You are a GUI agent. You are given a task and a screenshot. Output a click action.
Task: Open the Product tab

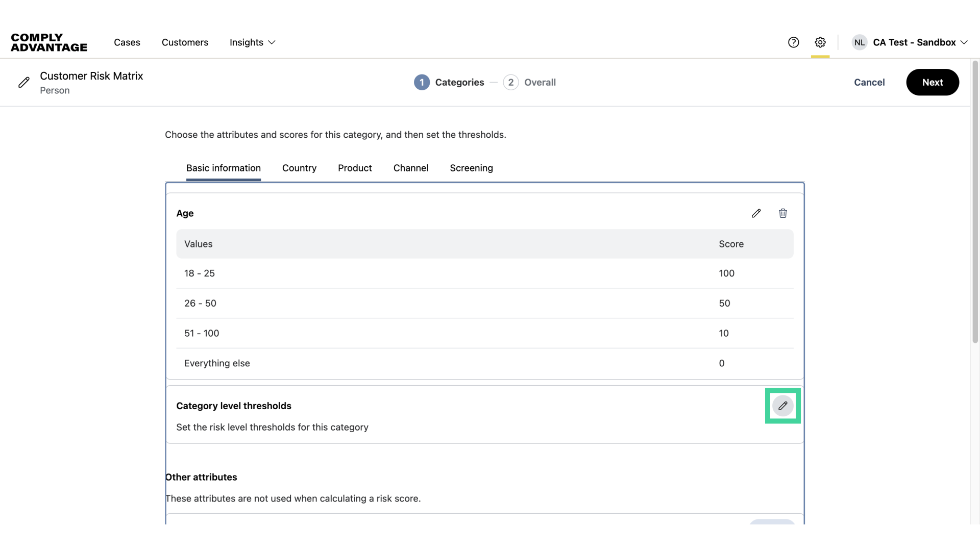pyautogui.click(x=355, y=168)
